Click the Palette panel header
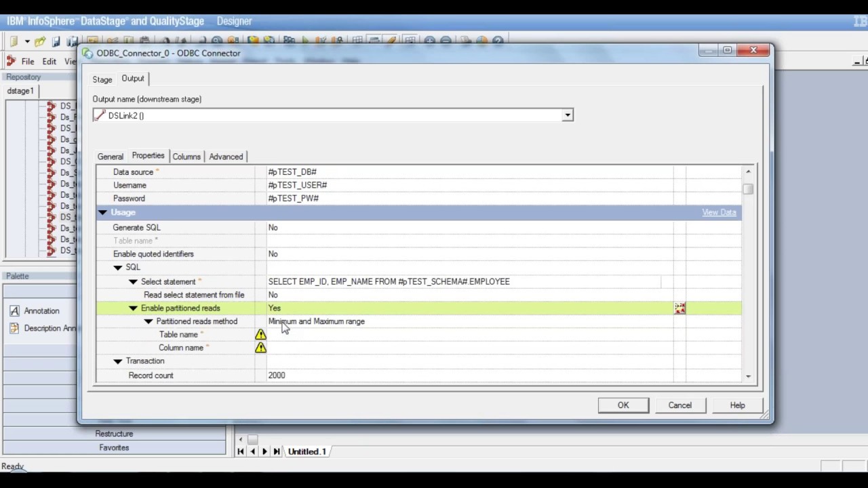 coord(40,277)
